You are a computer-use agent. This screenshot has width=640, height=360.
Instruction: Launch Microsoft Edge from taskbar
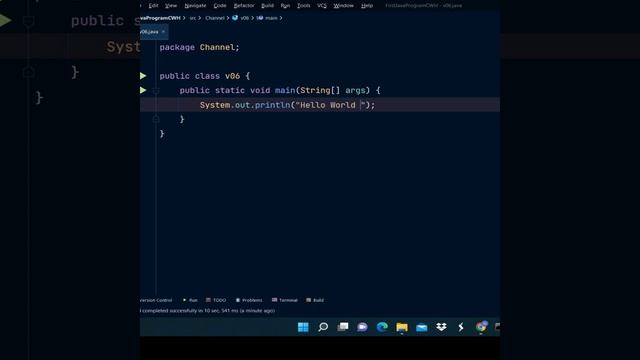pos(382,327)
